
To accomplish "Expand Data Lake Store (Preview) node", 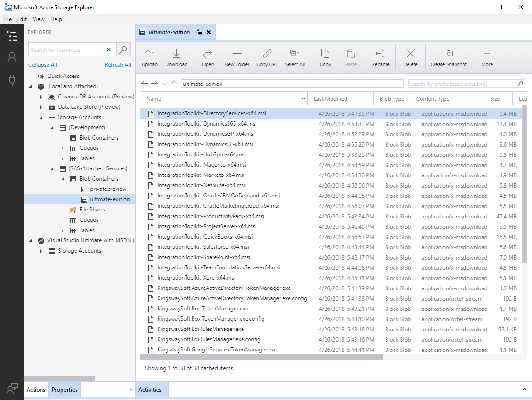I will point(41,107).
